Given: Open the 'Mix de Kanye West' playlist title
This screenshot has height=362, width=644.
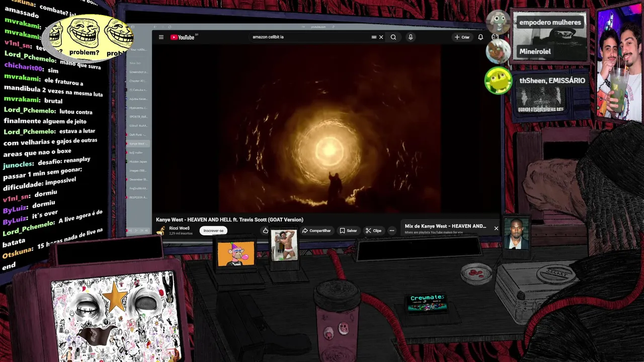Looking at the screenshot, I should (x=445, y=226).
